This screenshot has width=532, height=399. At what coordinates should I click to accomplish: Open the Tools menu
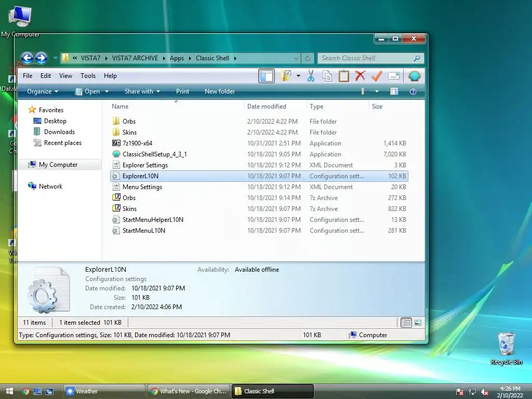(88, 76)
